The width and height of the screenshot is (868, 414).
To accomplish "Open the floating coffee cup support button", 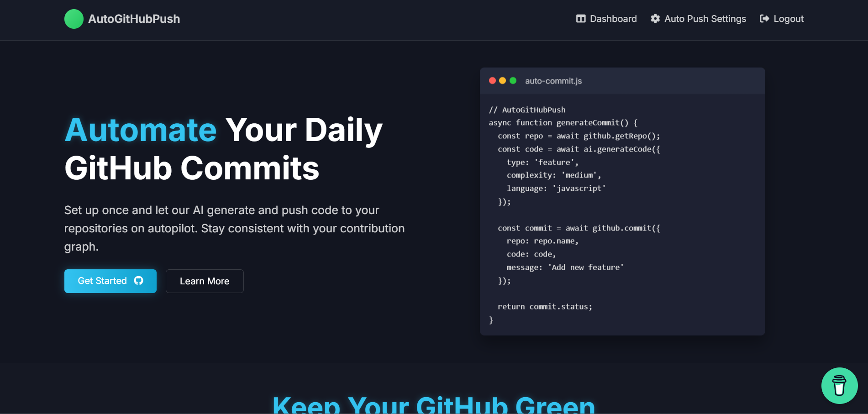I will [839, 386].
